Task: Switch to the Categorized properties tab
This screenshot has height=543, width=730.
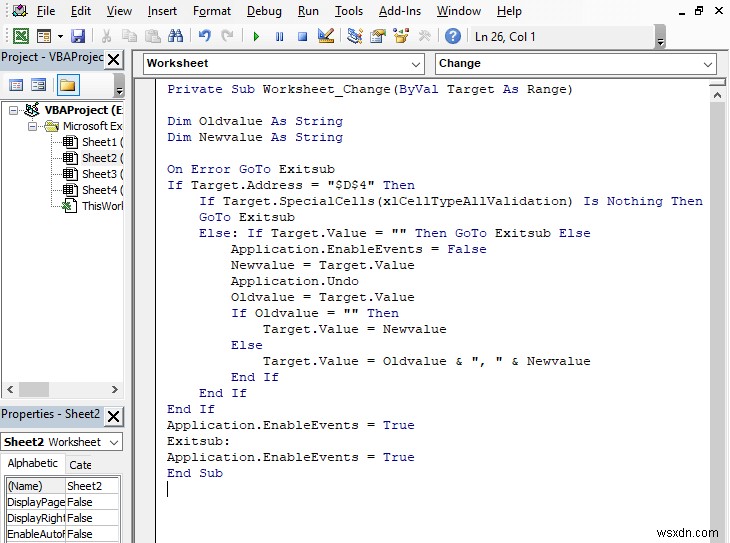Action: pos(80,465)
